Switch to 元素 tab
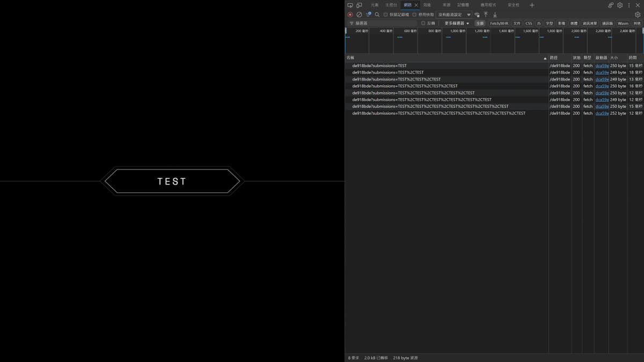644x362 pixels. [x=375, y=5]
